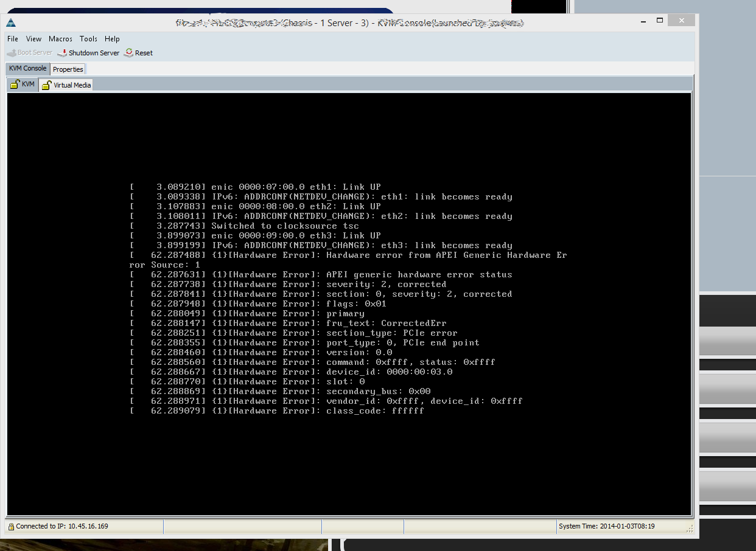
Task: Switch to the KVM Console tab
Action: 27,69
